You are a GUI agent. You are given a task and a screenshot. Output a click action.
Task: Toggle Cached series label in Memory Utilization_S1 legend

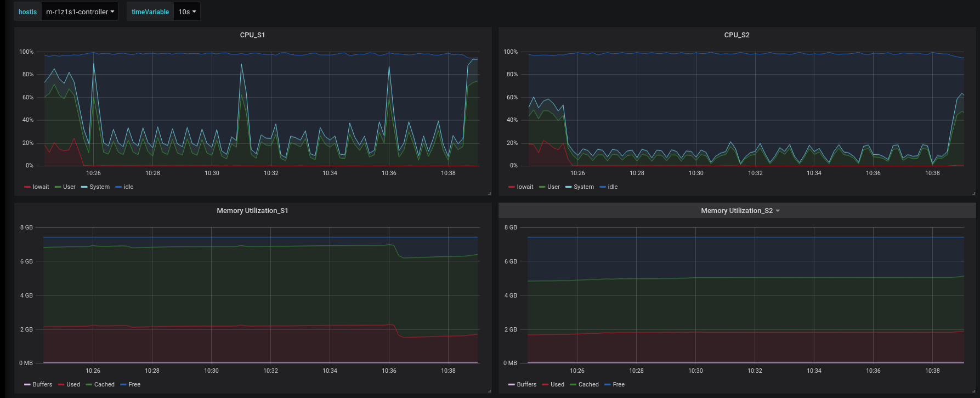point(104,385)
